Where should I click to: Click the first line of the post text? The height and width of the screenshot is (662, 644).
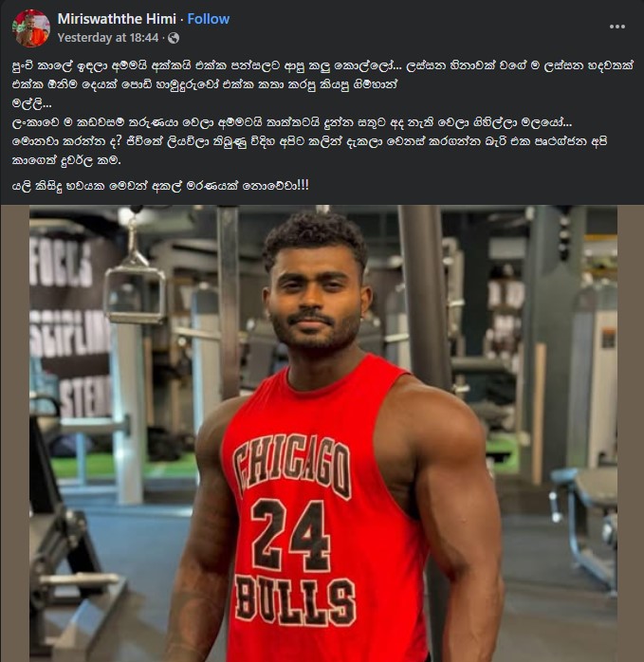323,65
